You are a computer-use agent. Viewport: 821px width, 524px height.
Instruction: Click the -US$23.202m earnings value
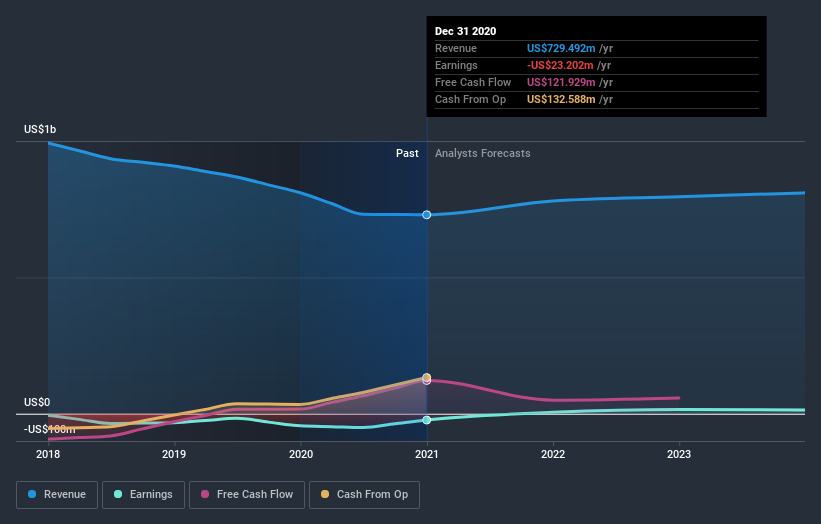560,65
